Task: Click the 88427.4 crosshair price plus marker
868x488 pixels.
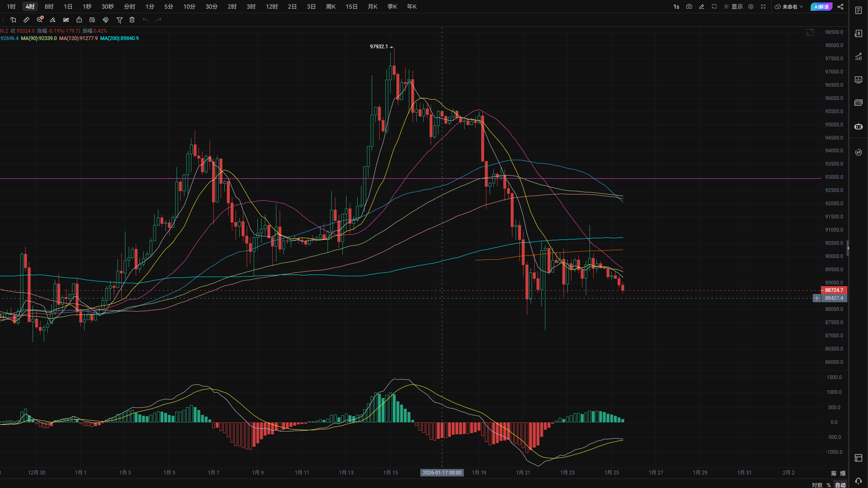Action: pyautogui.click(x=816, y=298)
